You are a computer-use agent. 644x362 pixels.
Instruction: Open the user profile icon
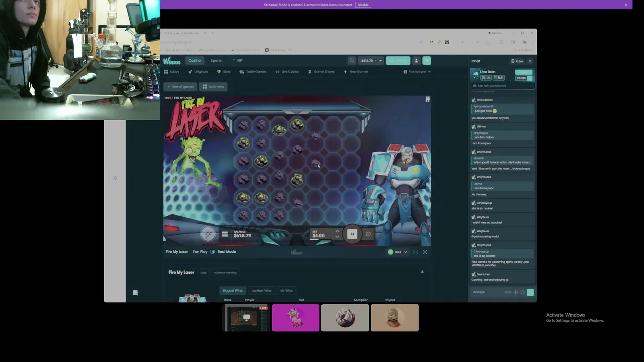click(x=416, y=61)
